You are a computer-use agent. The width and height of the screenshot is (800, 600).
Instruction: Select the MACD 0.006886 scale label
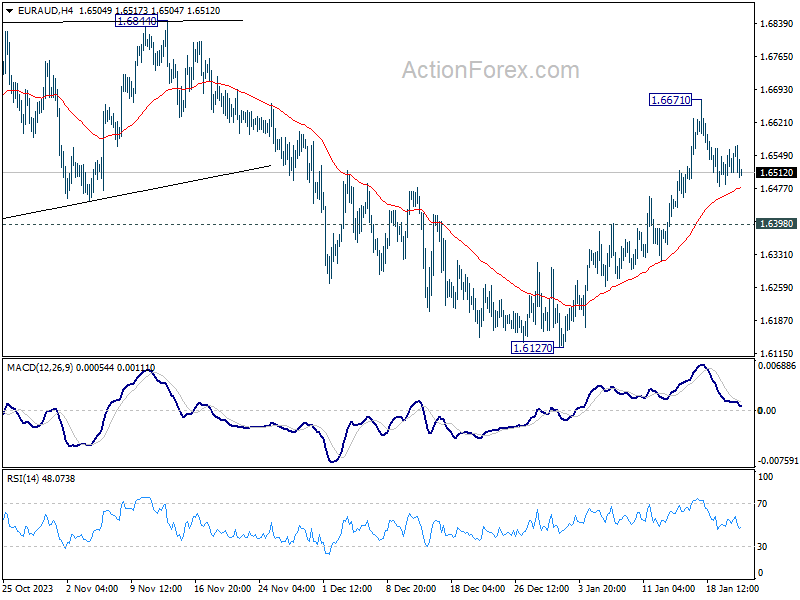tap(777, 366)
